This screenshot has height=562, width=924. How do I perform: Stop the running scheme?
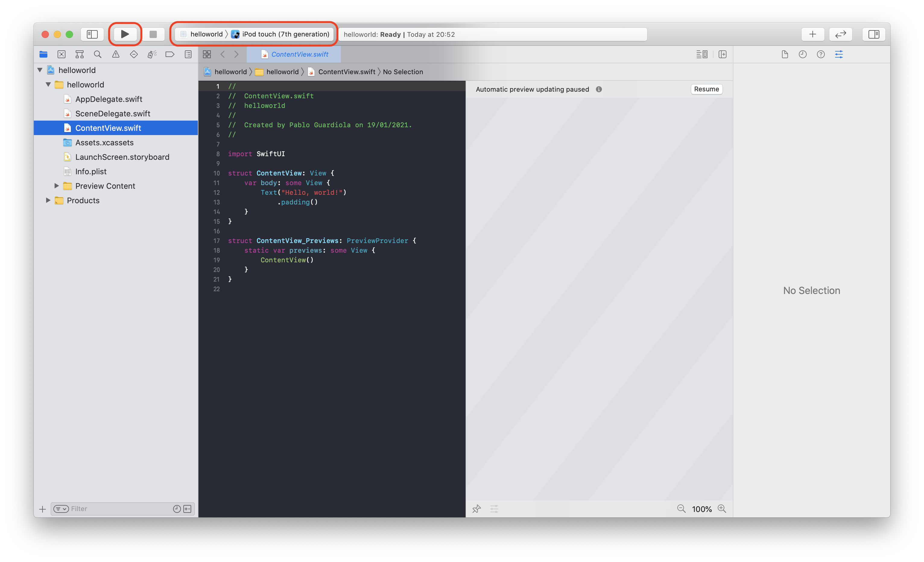coord(153,34)
